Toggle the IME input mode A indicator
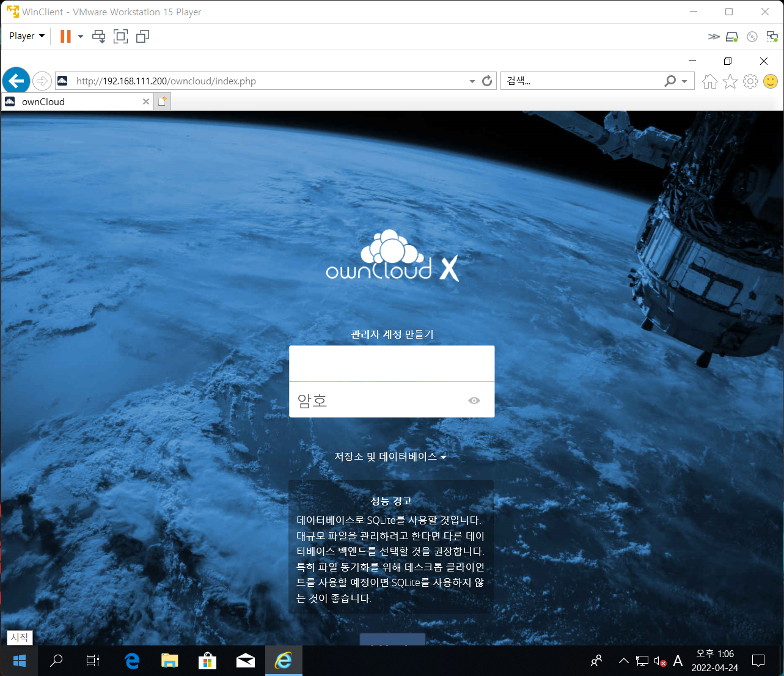The height and width of the screenshot is (676, 784). click(678, 661)
